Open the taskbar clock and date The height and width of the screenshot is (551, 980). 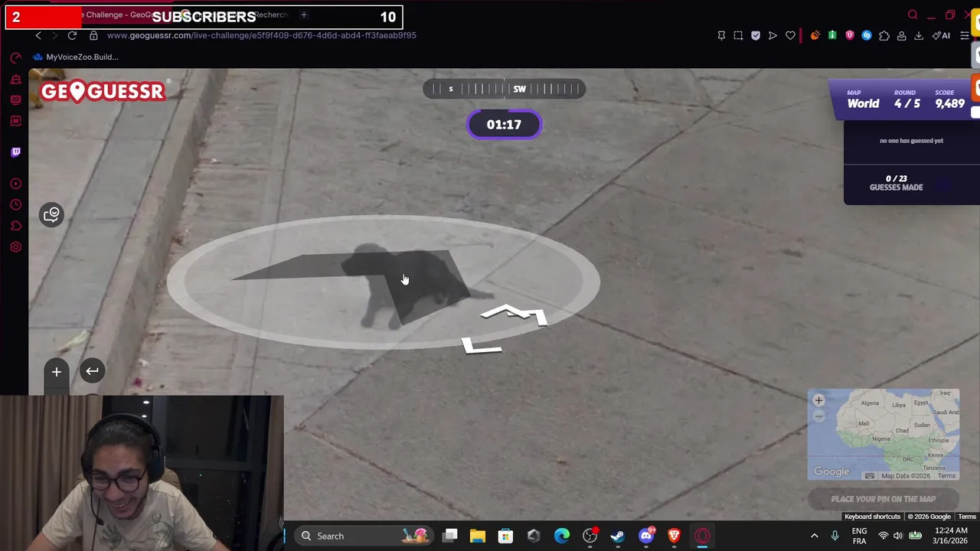(949, 536)
